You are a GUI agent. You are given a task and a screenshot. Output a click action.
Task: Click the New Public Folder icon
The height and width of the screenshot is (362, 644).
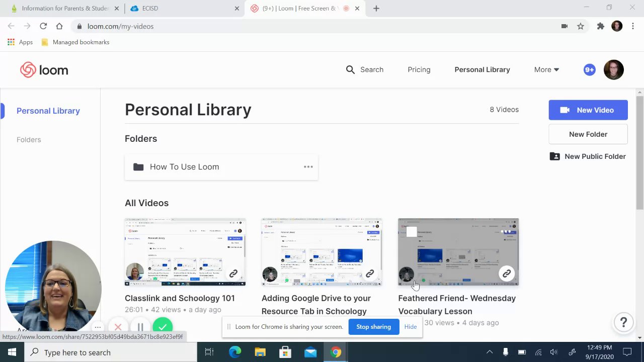555,156
